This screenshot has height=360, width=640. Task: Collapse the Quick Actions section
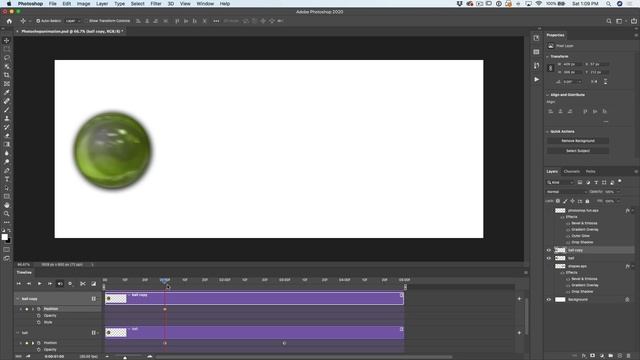pyautogui.click(x=548, y=131)
